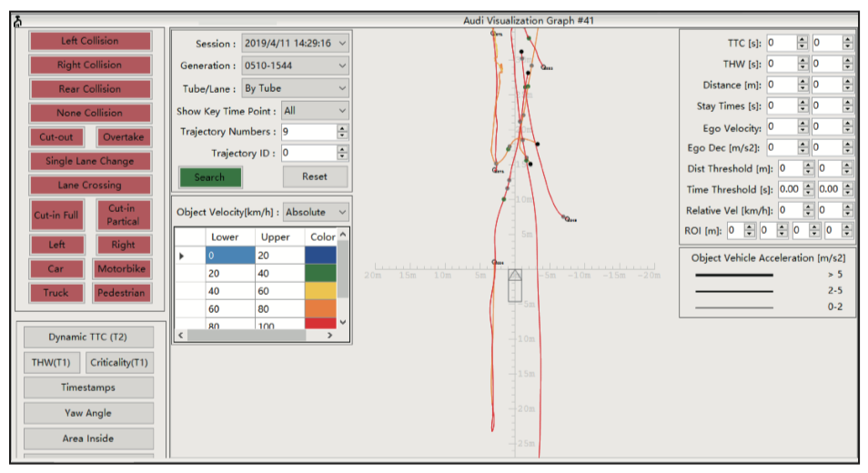Click the first Ego Velocity input field

(x=782, y=126)
